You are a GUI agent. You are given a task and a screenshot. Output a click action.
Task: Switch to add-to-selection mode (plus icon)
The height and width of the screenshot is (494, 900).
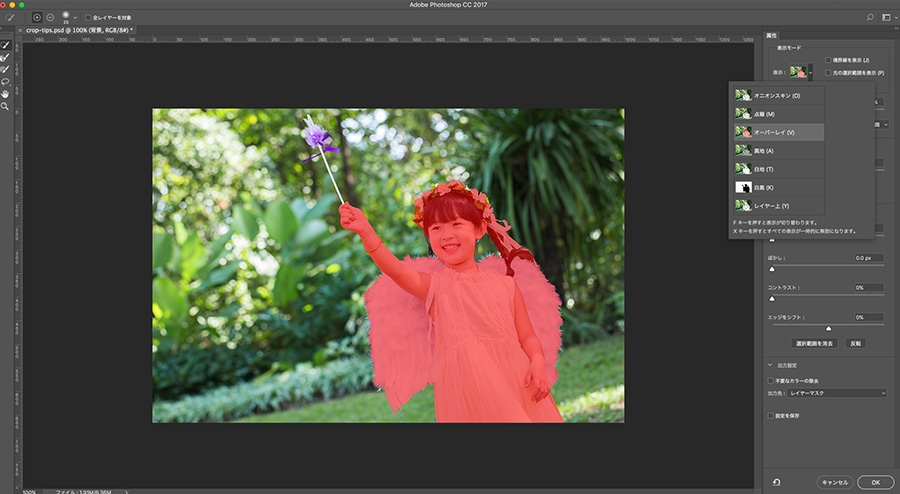[x=37, y=18]
